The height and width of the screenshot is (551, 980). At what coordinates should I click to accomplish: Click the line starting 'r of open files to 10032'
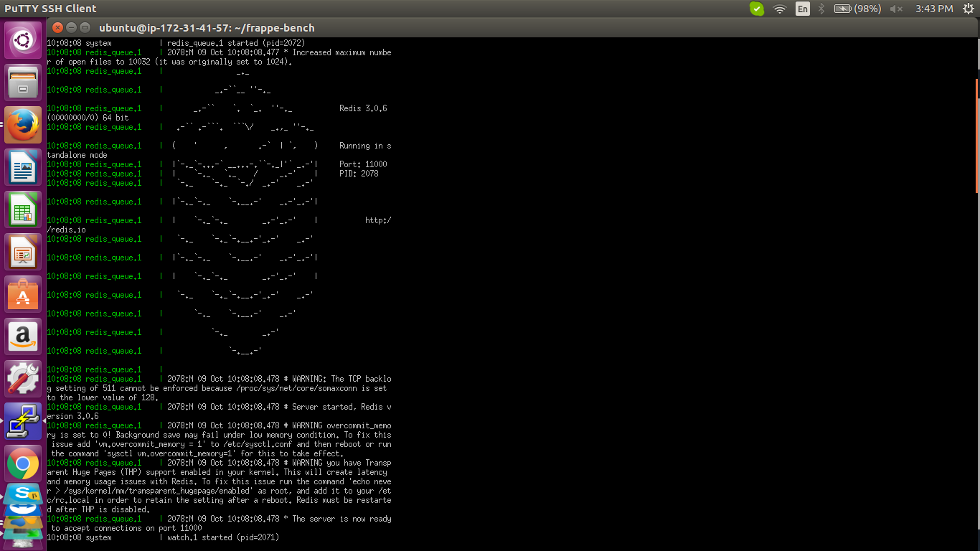coord(169,62)
